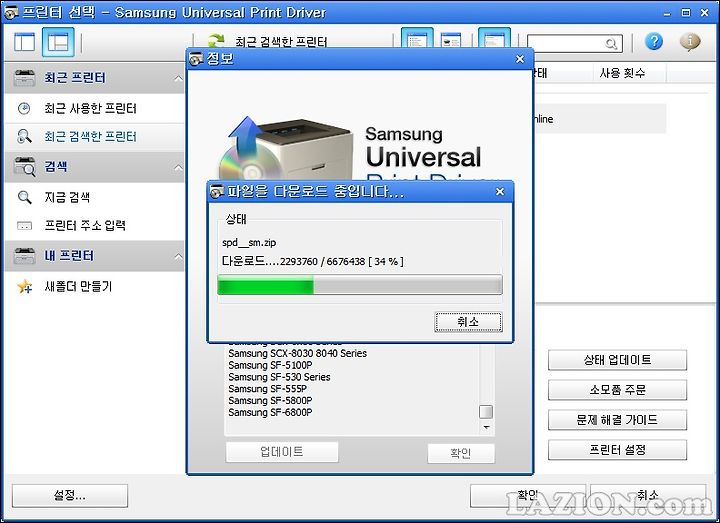Image resolution: width=720 pixels, height=523 pixels.
Task: Open 최근 검색한 프린터 list
Action: pos(94,137)
